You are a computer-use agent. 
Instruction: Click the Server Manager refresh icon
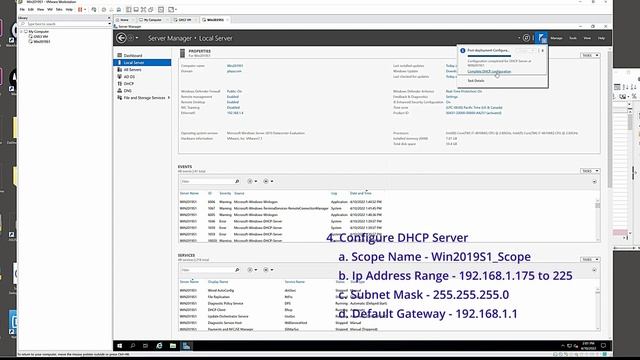click(526, 38)
